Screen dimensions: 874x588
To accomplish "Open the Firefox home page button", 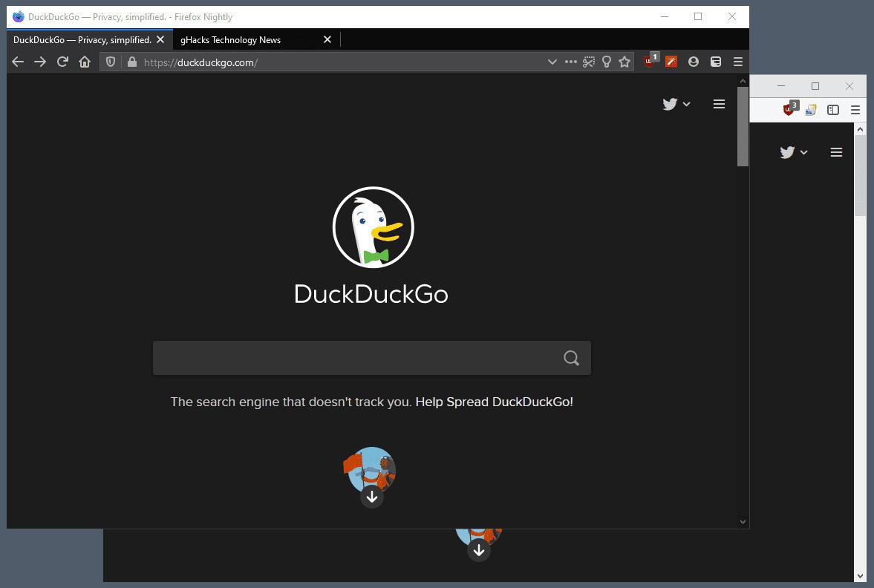I will [84, 62].
